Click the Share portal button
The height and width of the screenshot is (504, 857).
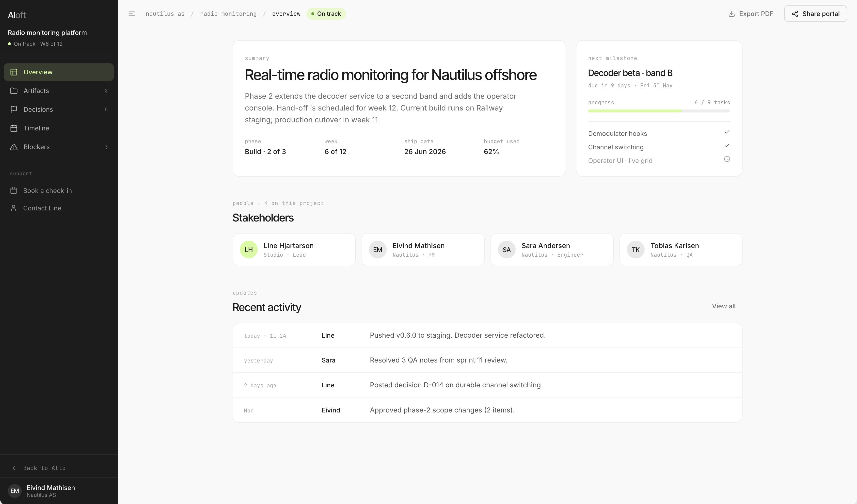tap(815, 14)
